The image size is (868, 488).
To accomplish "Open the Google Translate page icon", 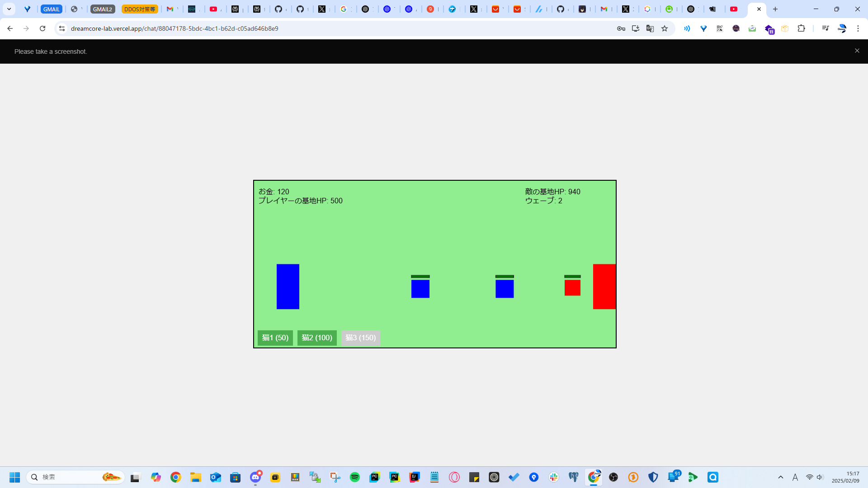I will [x=650, y=28].
